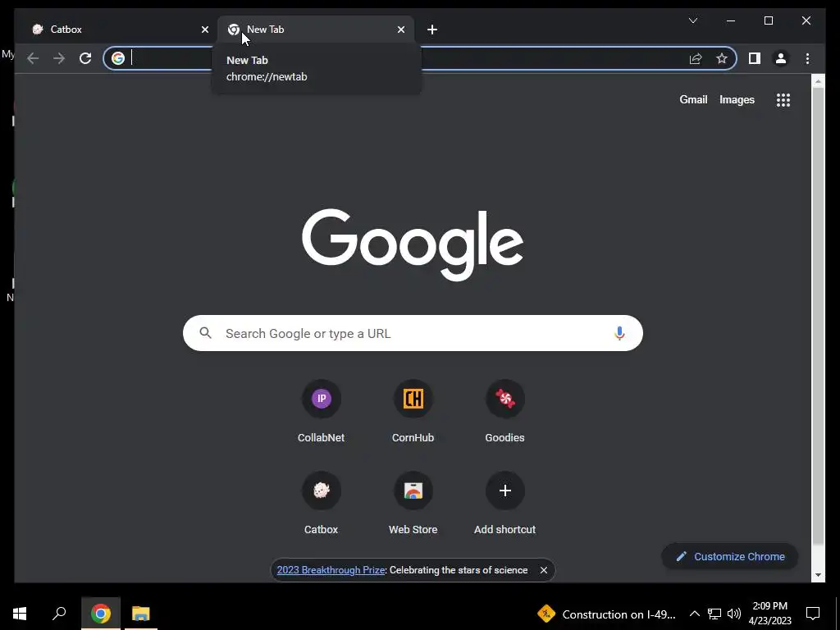Open the profile avatar icon

[781, 58]
